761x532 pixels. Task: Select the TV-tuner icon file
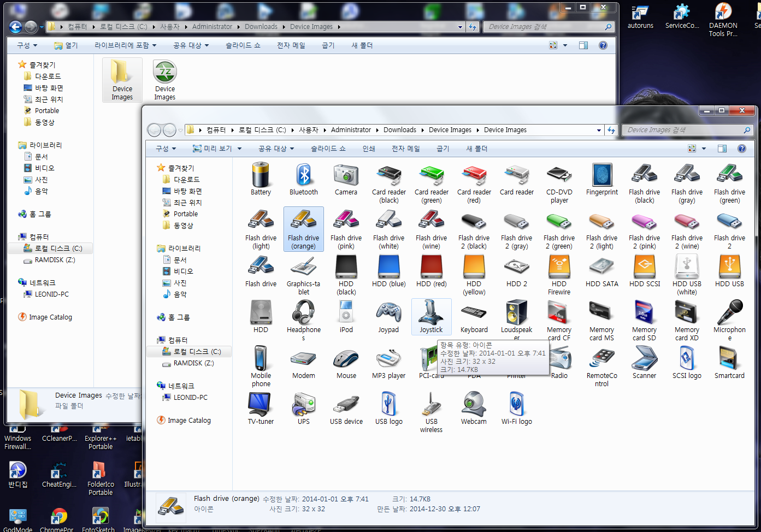coord(261,409)
